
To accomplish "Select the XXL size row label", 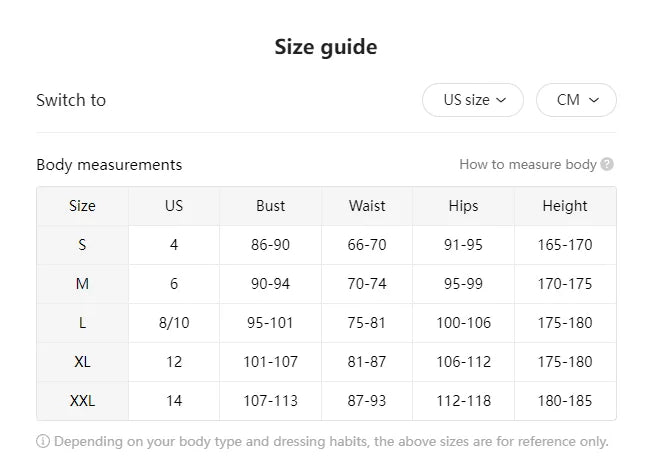I will [82, 401].
